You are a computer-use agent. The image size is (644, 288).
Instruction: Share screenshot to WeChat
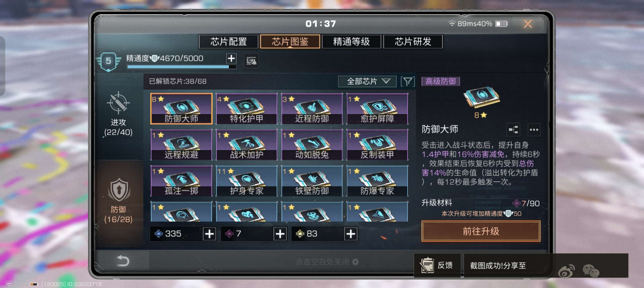[x=591, y=271]
